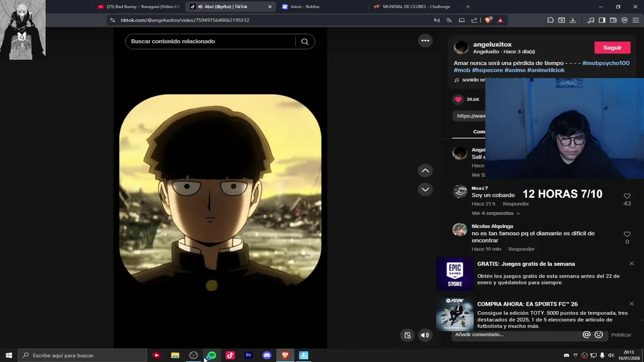Click Responder under "Soy un cobarde"
The image size is (644, 362).
516,204
